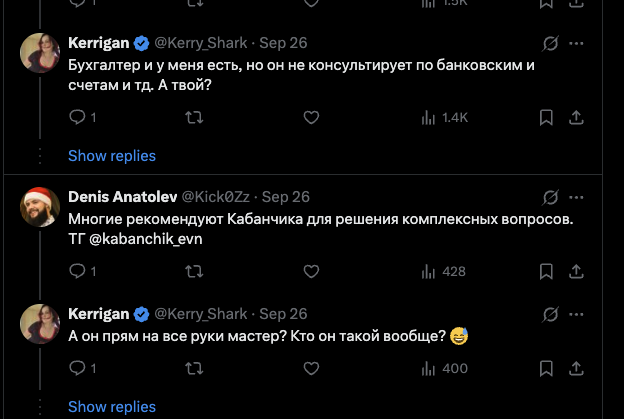This screenshot has width=624, height=419.
Task: Open more options on Kerrigan's first tweet
Action: point(577,44)
